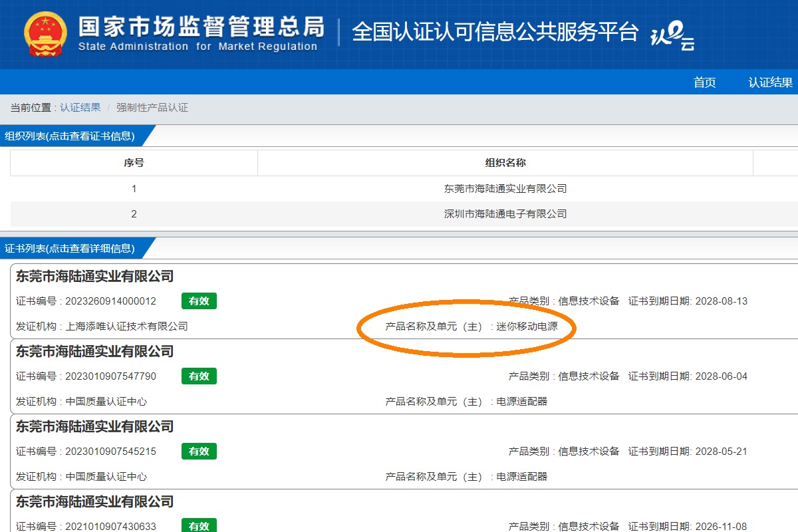Open certificate 2023010907545215 card title
Screen dimensions: 798x532
coord(95,427)
